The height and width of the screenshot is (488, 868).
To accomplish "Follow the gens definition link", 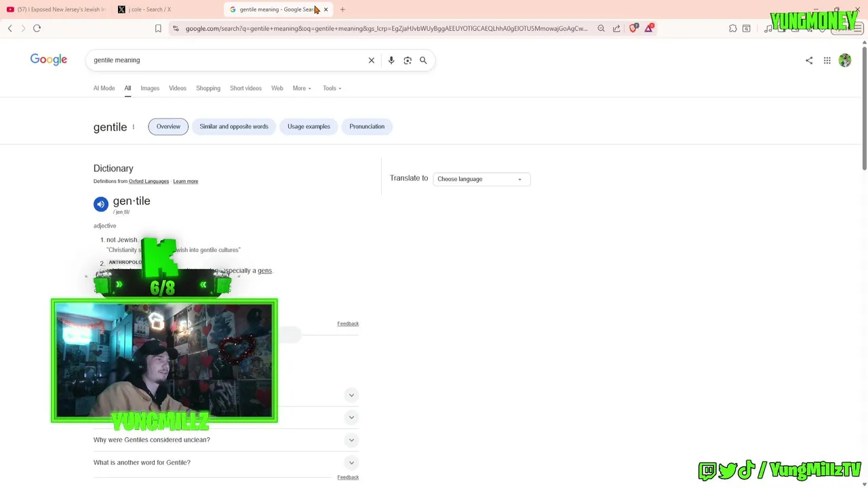I will point(264,270).
